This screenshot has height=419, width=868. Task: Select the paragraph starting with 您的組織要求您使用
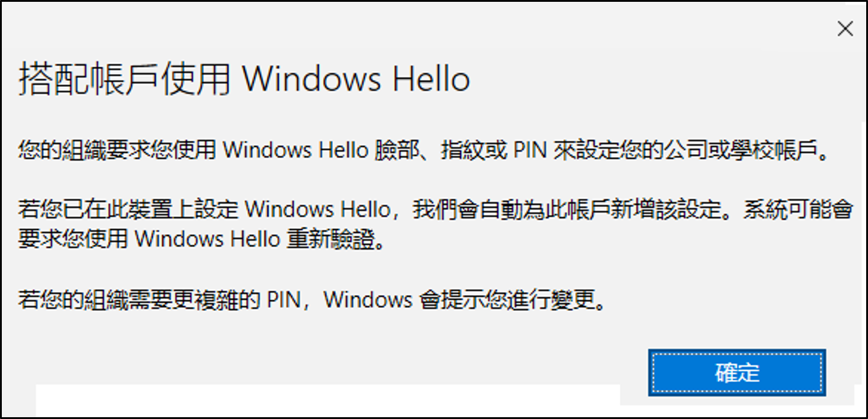click(x=424, y=149)
